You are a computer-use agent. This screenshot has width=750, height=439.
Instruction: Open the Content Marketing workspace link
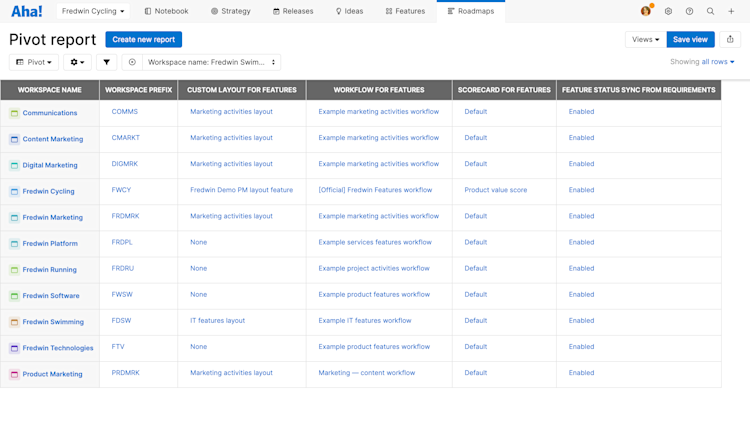[x=53, y=139]
